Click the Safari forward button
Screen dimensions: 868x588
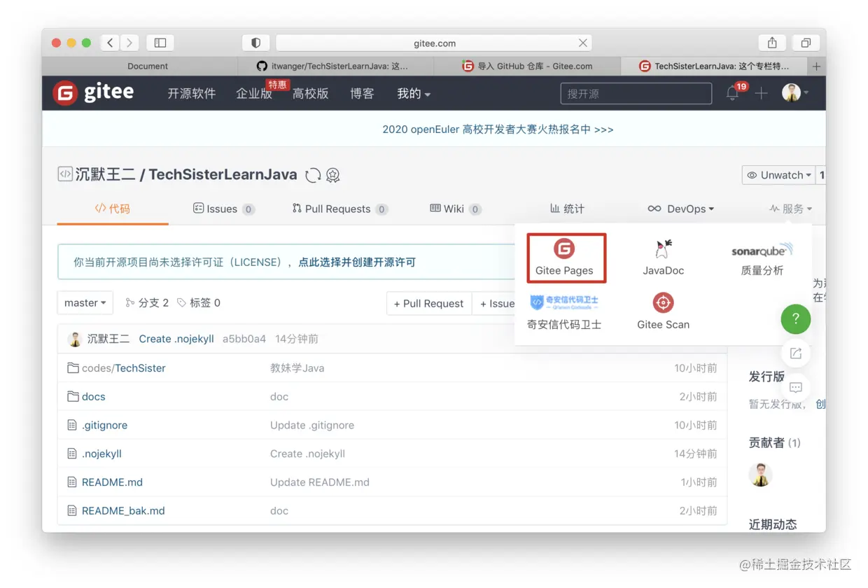[129, 43]
